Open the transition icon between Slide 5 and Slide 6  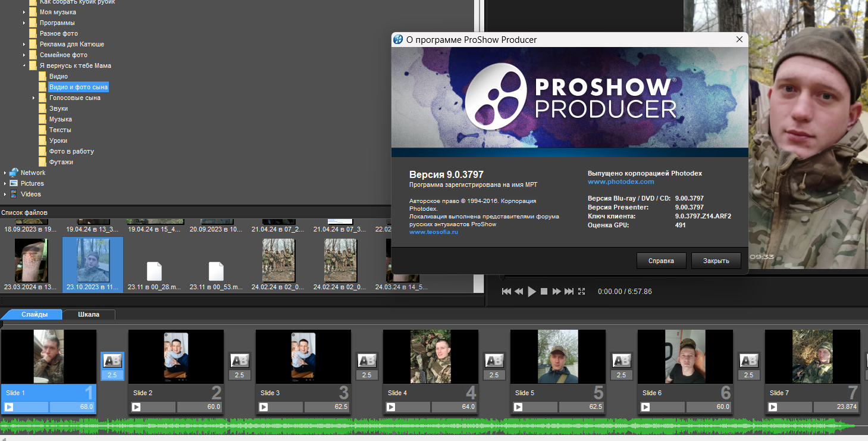click(622, 361)
